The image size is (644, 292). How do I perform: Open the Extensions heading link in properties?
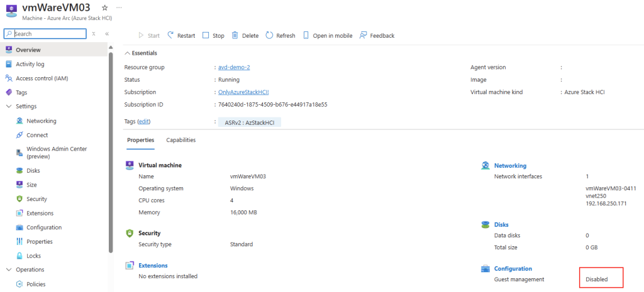153,266
